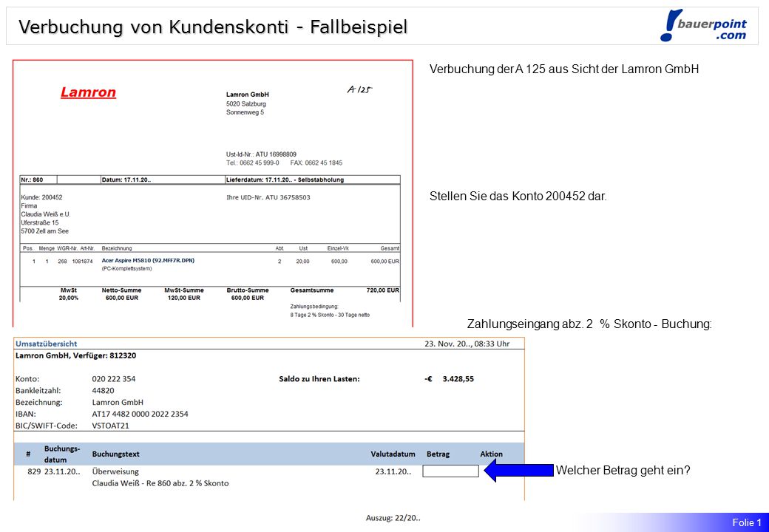Click Valutadatum value '23.11.20..'

393,471
